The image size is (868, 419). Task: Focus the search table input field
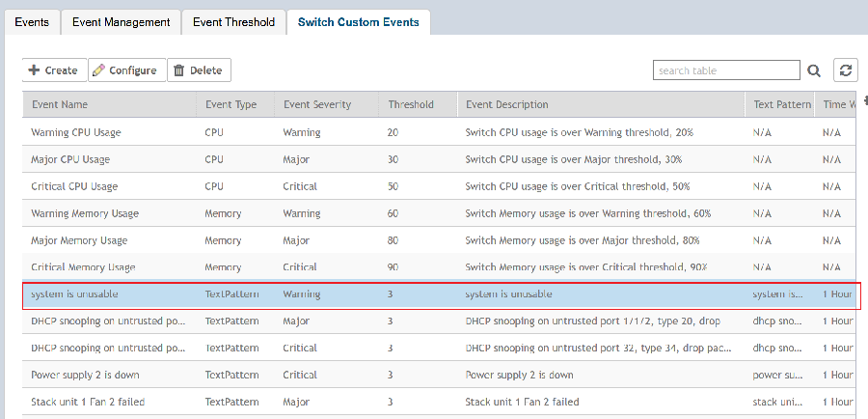(725, 70)
